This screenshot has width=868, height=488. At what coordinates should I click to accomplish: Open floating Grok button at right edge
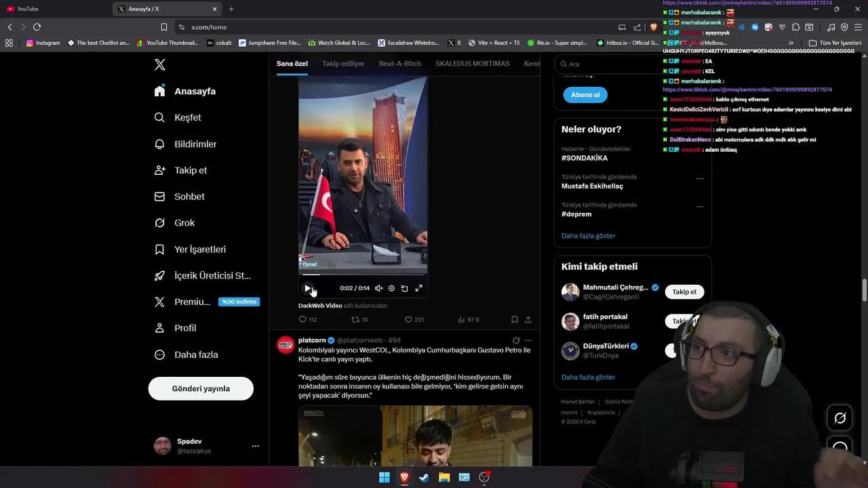point(840,418)
